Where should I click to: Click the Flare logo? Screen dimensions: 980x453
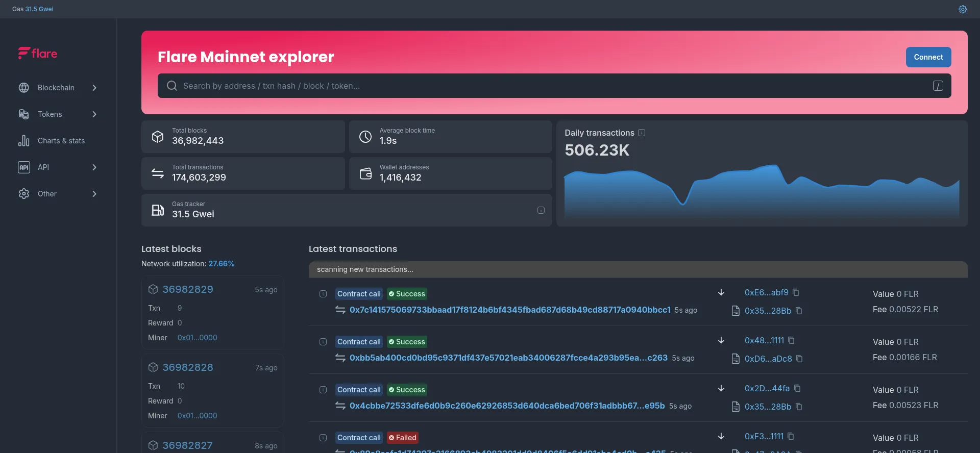[38, 53]
